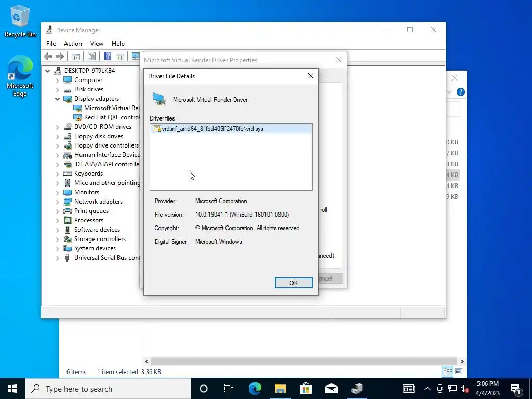Click the Show/Hide Action Pane toolbar icon
532x399 pixels.
click(120, 56)
